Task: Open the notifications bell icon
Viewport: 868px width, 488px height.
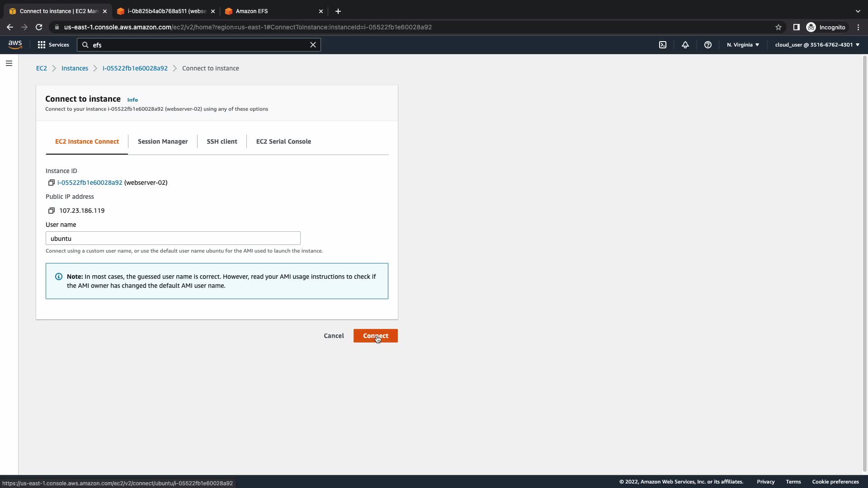Action: pyautogui.click(x=685, y=45)
